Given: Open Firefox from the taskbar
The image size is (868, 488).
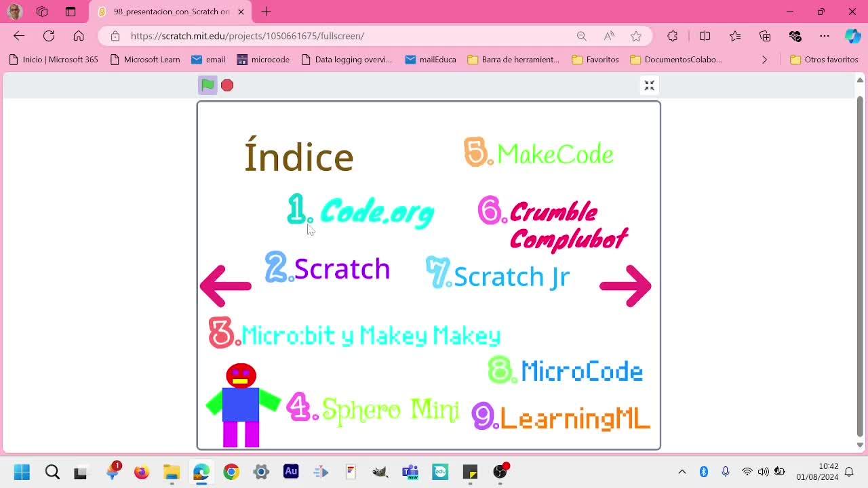Looking at the screenshot, I should click(x=141, y=472).
